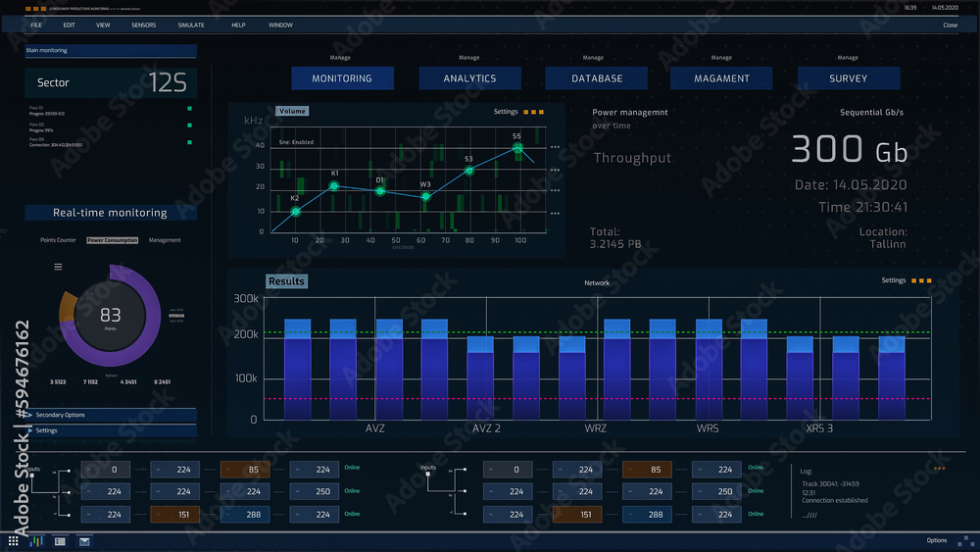Viewport: 980px width, 552px height.
Task: Select the Results tab
Action: (286, 281)
